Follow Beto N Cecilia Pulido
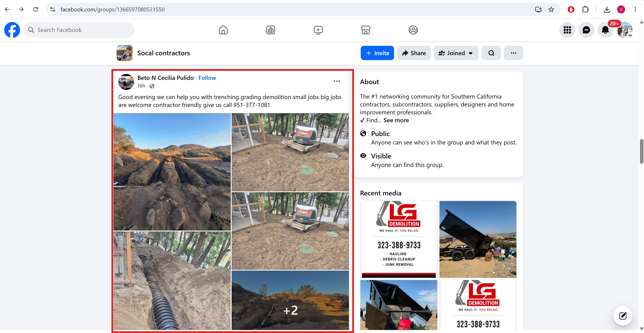The width and height of the screenshot is (644, 333). [207, 78]
